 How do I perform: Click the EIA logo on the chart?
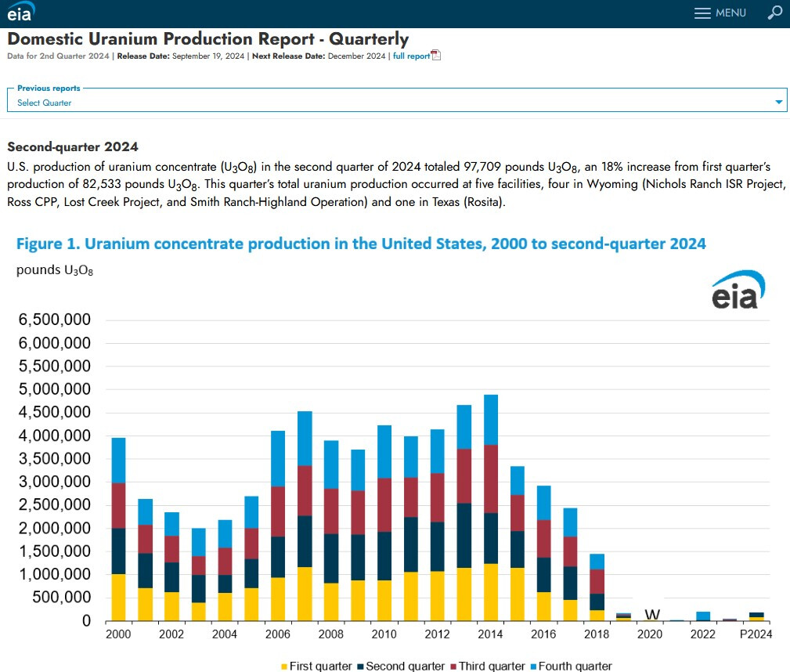[738, 290]
